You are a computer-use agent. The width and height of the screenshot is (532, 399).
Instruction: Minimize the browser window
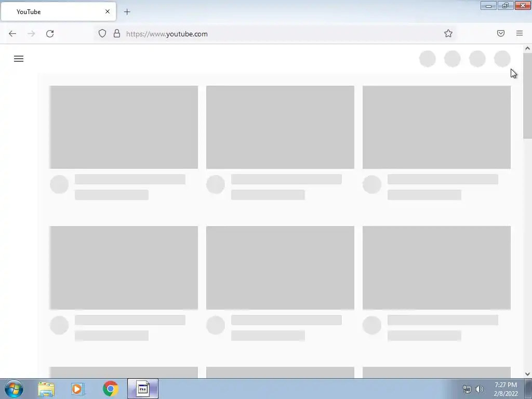click(x=488, y=6)
